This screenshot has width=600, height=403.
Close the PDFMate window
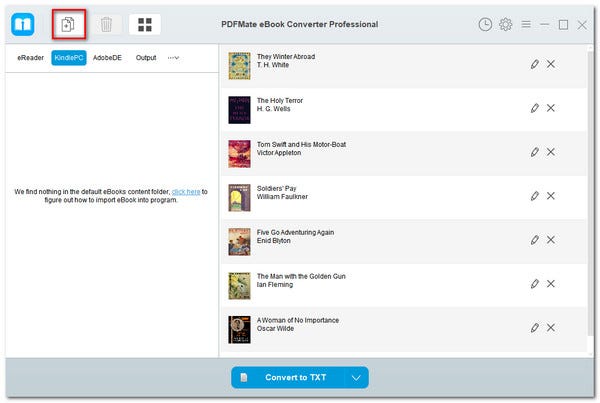click(x=582, y=25)
